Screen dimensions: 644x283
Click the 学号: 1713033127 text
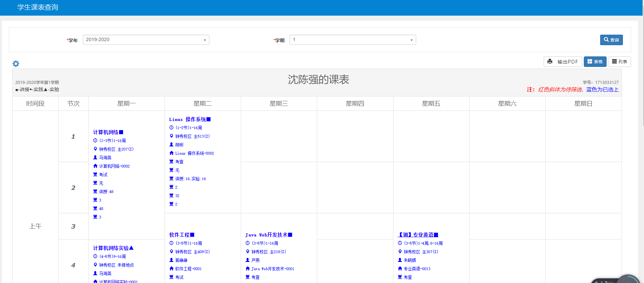pos(601,82)
